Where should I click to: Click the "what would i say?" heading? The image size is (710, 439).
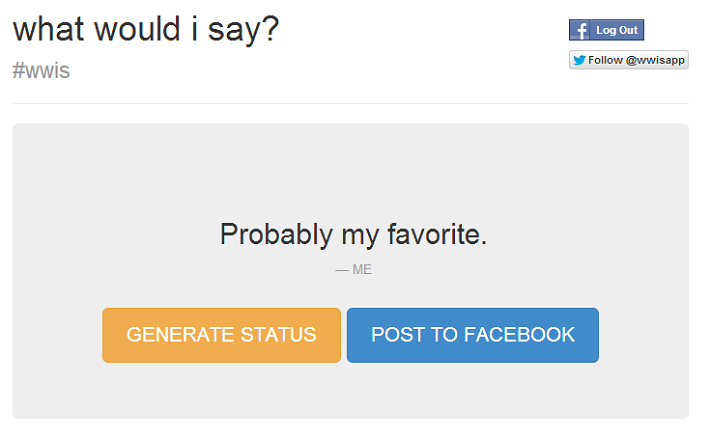click(146, 30)
